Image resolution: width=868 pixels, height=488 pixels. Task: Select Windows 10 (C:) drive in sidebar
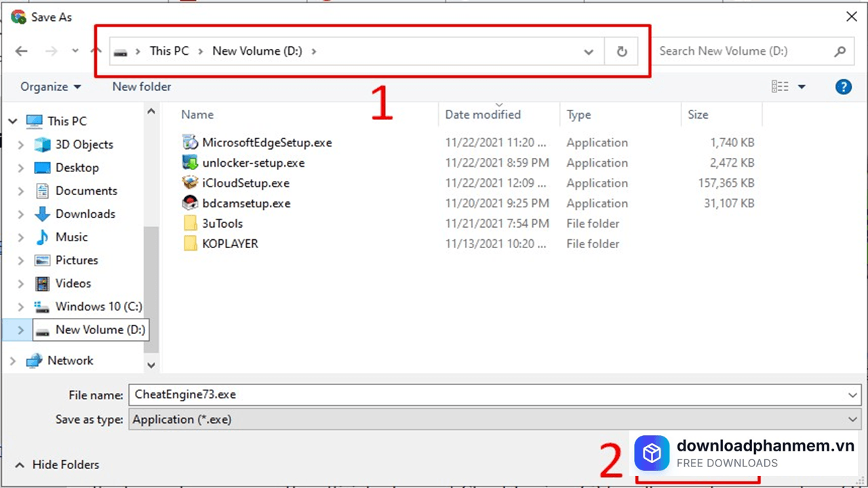tap(98, 306)
